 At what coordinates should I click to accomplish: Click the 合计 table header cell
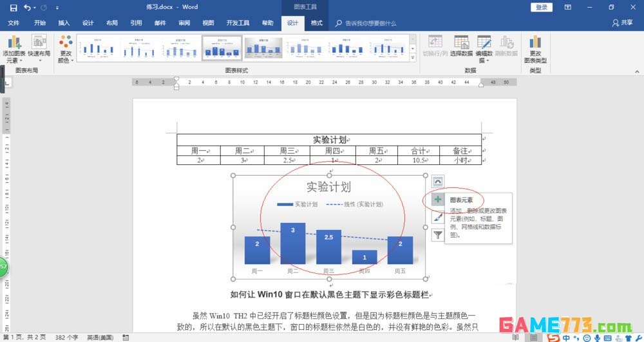tap(419, 151)
